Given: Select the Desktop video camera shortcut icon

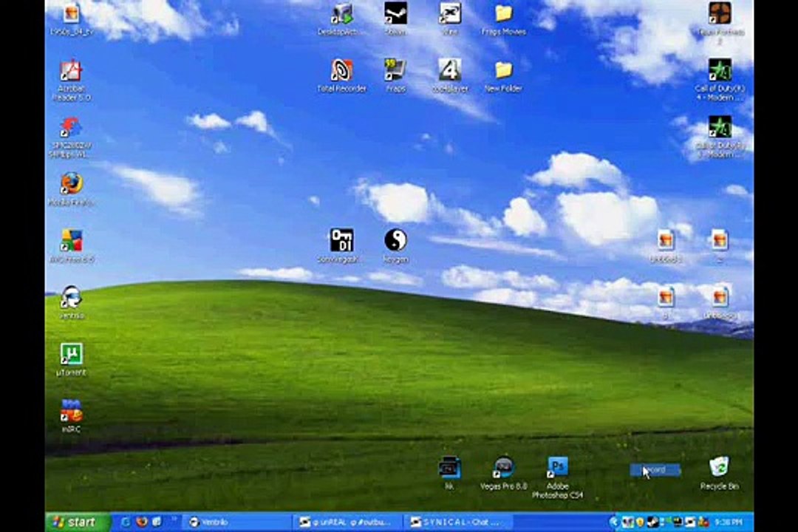Looking at the screenshot, I should 341,19.
